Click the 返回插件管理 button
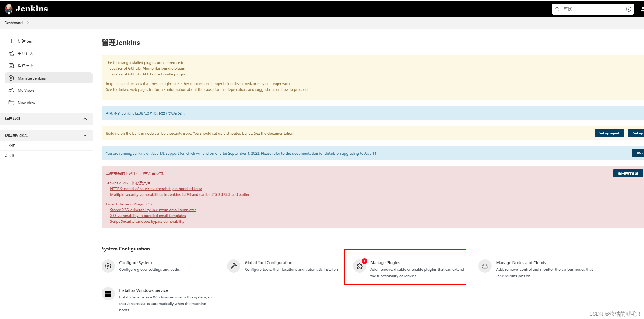644x319 pixels. tap(628, 173)
